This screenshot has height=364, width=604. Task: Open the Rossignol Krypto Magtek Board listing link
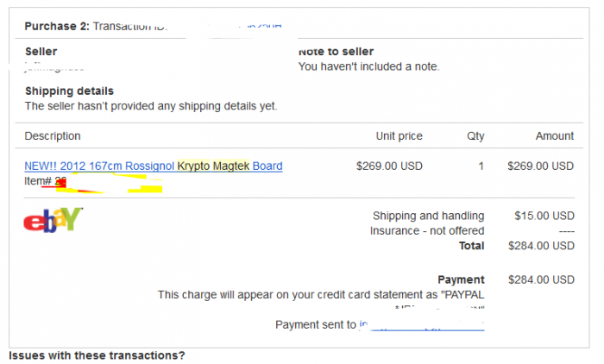pyautogui.click(x=154, y=166)
